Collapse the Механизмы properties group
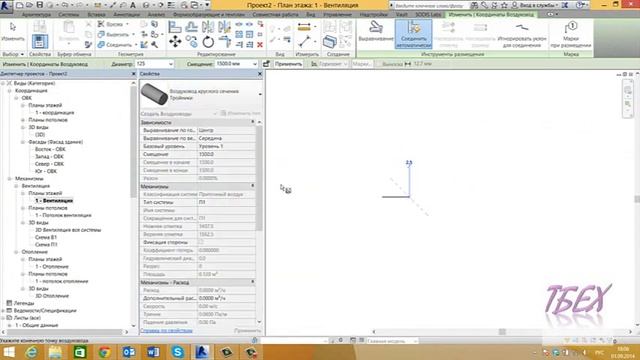The width and height of the screenshot is (640, 360). (x=252, y=186)
